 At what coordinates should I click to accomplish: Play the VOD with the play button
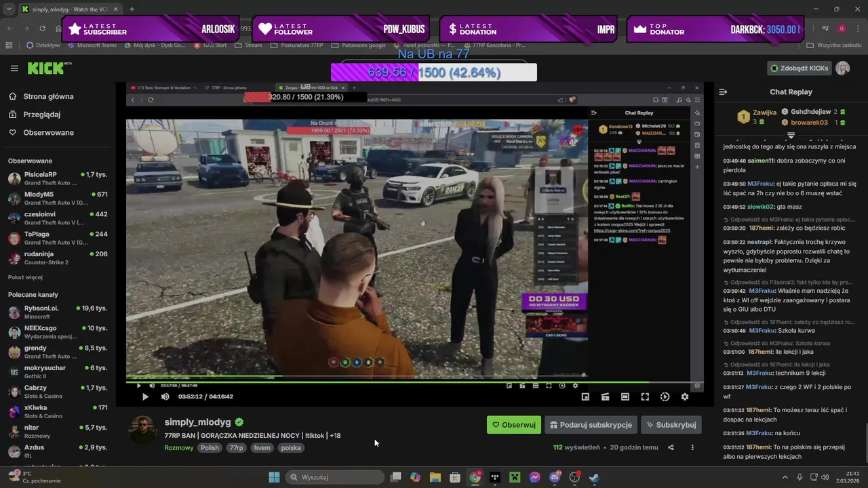pos(144,396)
